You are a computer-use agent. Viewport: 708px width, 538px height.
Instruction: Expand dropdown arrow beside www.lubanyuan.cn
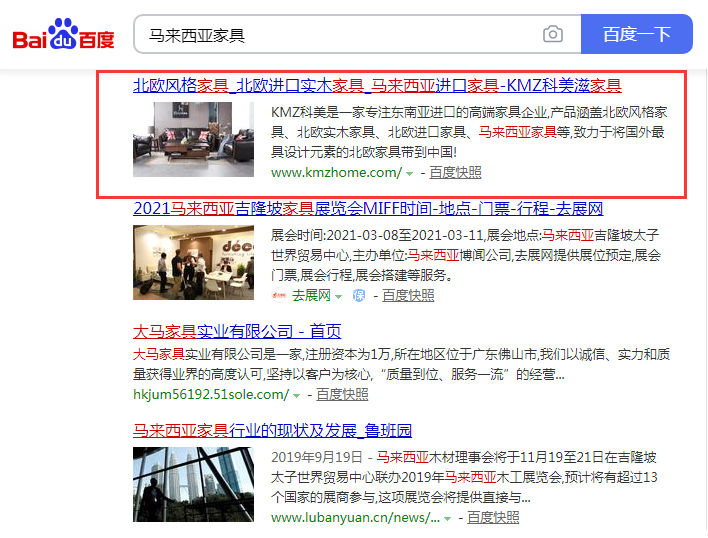[447, 519]
